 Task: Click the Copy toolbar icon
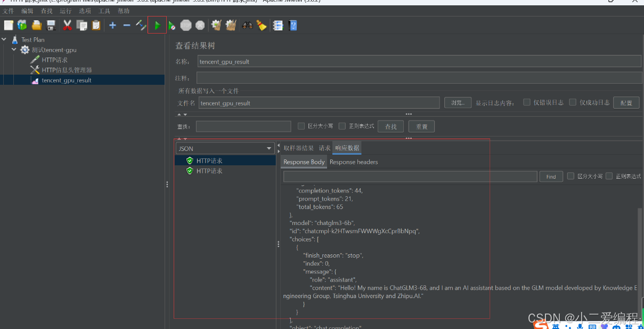click(x=81, y=25)
